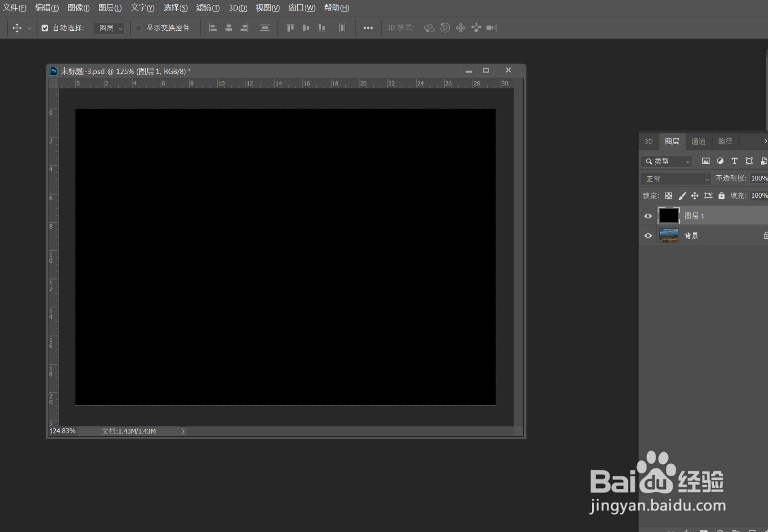Screen dimensions: 768x532
Task: Lock transparent pixels checkerboard icon
Action: [x=669, y=196]
